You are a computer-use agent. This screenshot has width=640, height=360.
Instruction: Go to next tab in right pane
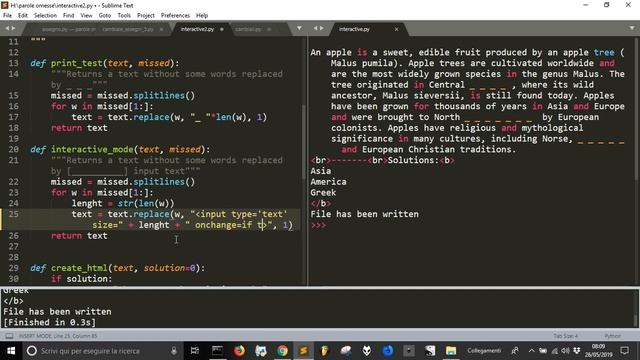(x=322, y=28)
